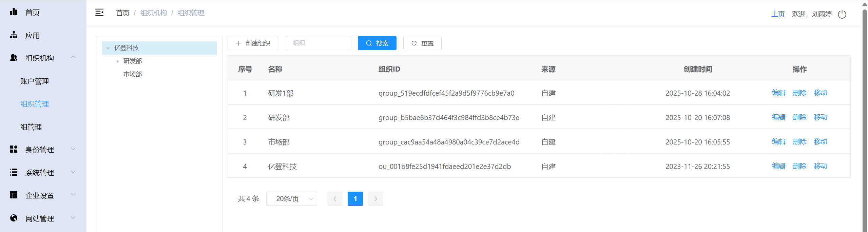Click the power logout icon
Screen dimensions: 868x232
(x=842, y=14)
